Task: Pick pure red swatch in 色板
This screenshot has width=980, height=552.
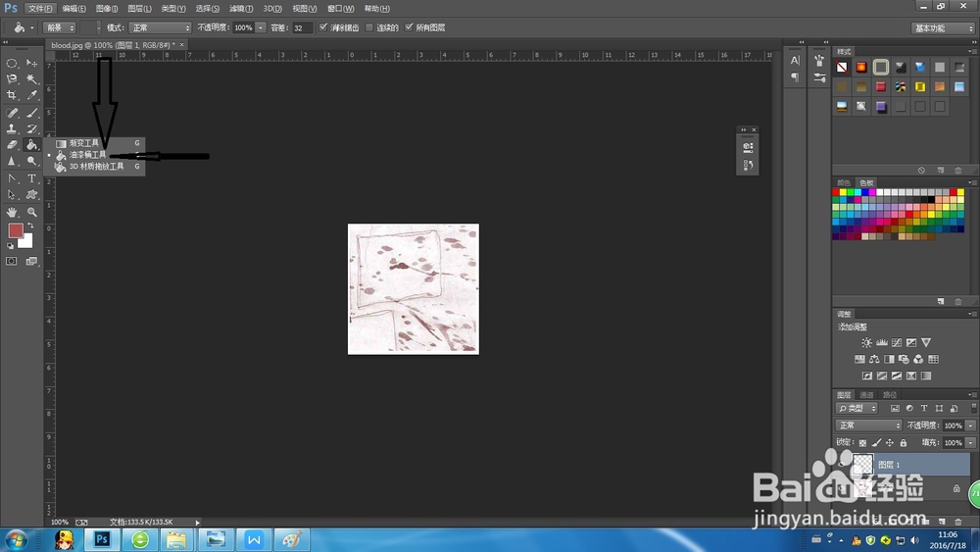Action: click(836, 192)
